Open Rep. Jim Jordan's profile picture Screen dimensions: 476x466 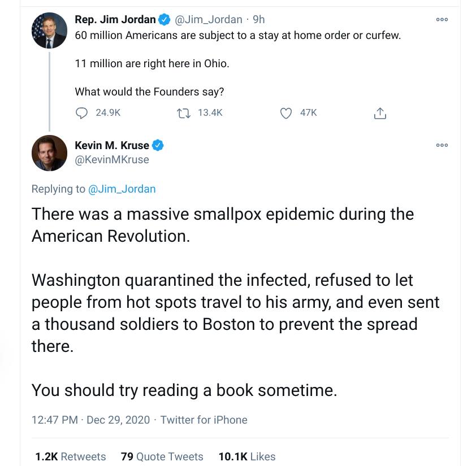[50, 31]
